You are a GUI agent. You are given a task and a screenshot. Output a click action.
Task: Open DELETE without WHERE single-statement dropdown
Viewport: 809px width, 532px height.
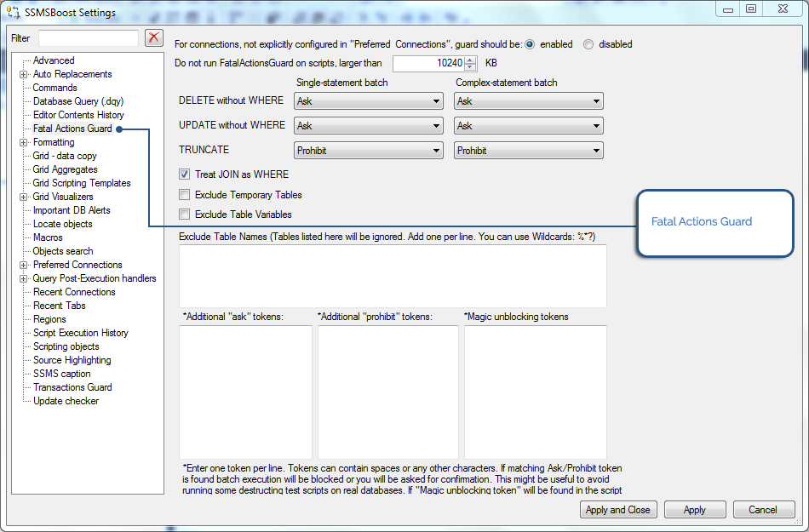(x=369, y=101)
